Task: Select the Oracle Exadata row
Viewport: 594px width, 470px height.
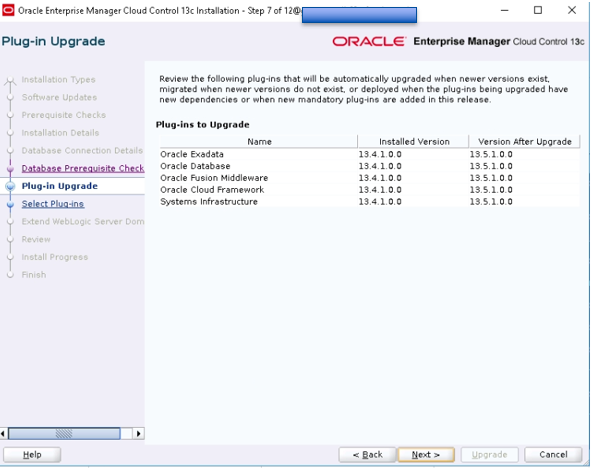Action: point(369,154)
